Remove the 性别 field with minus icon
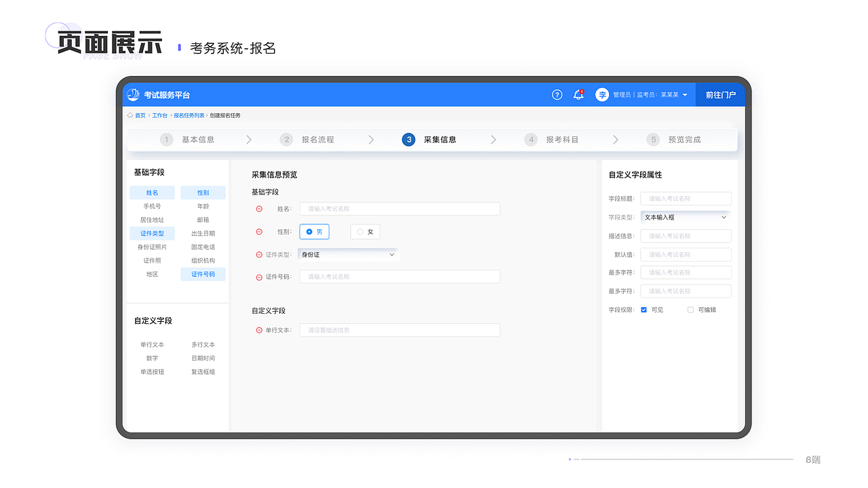The image size is (868, 488). tap(259, 232)
